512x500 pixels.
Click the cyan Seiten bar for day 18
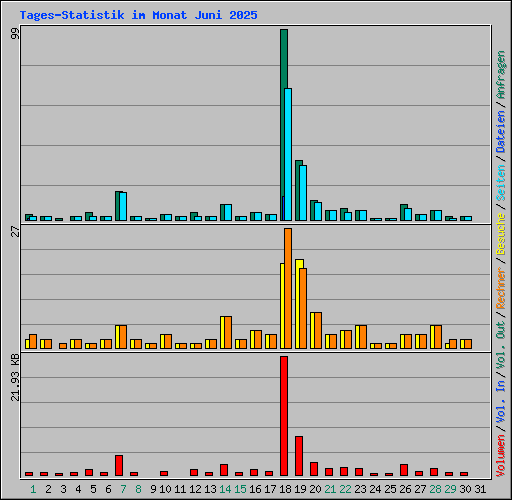click(x=288, y=154)
